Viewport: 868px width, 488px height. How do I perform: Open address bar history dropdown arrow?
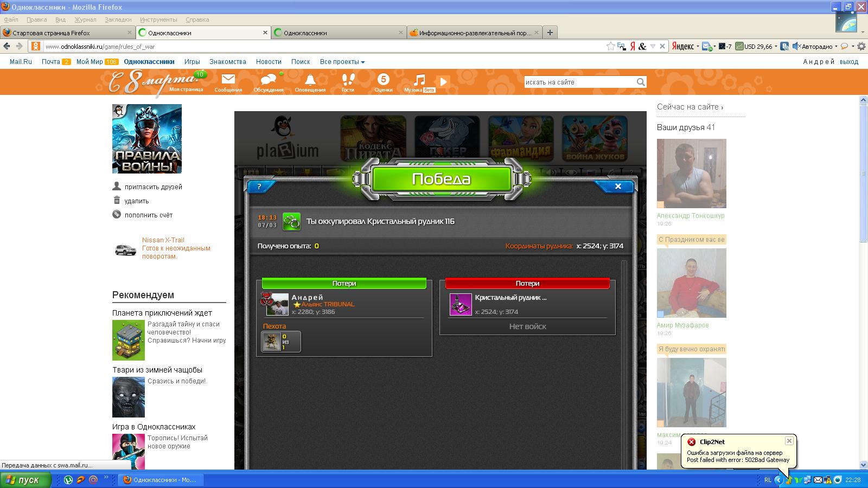[653, 47]
